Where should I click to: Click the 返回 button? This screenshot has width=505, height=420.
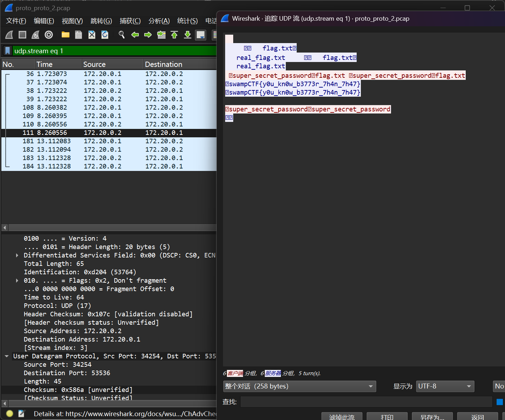(478, 416)
